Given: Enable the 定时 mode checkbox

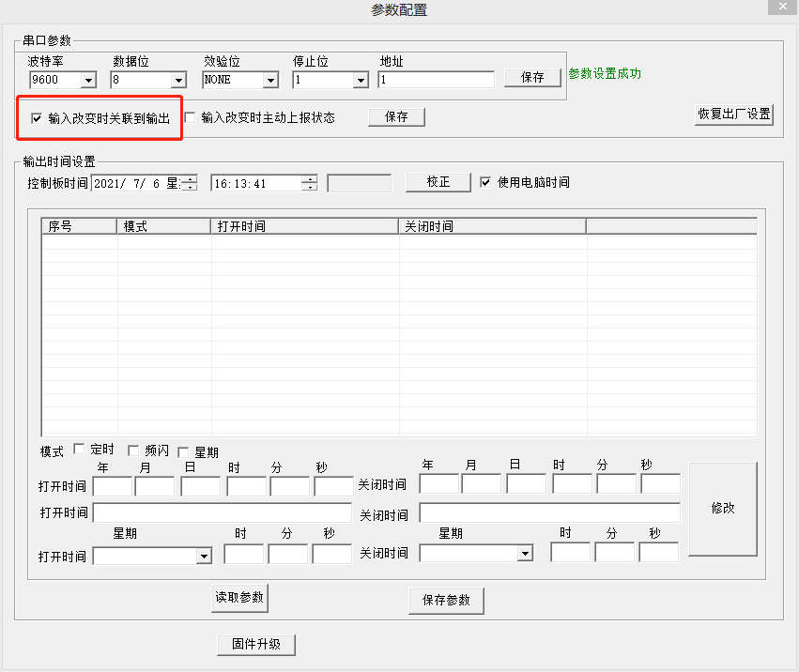Looking at the screenshot, I should 79,449.
